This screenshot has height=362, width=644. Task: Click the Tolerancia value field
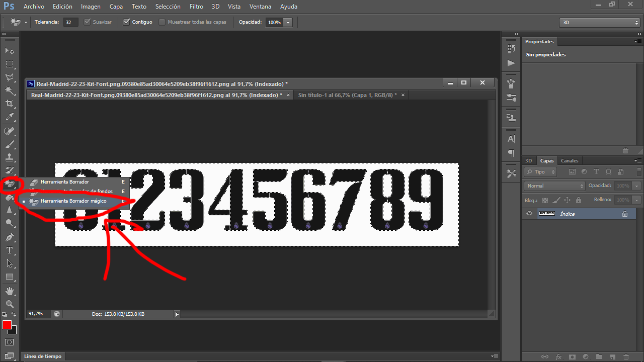click(x=71, y=23)
